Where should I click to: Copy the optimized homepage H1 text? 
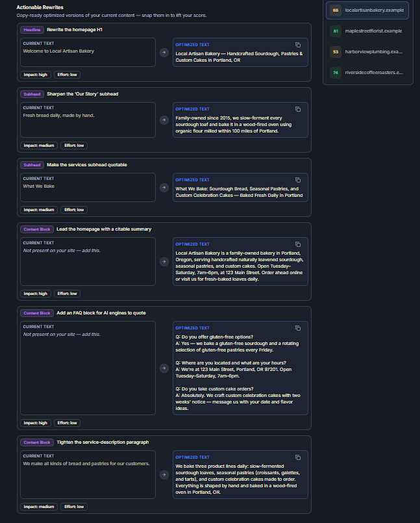pos(298,45)
